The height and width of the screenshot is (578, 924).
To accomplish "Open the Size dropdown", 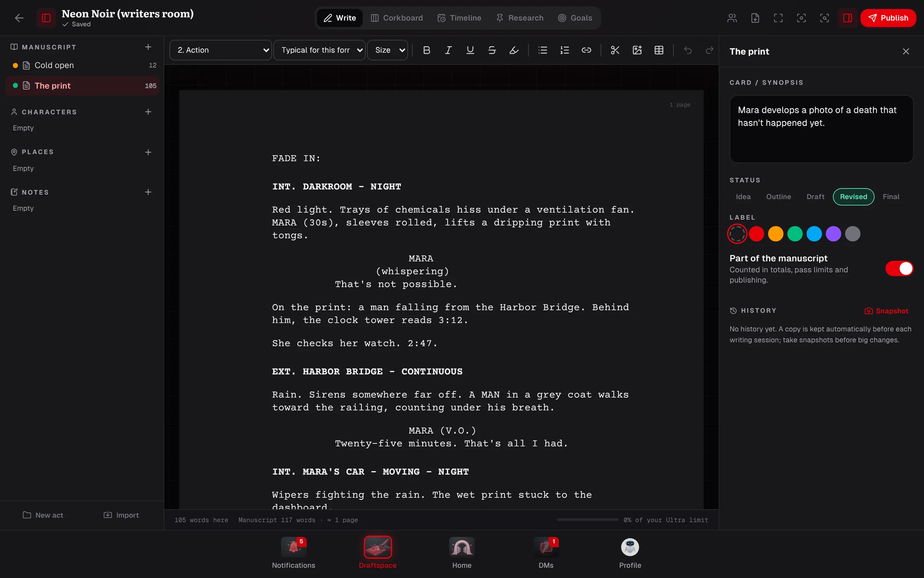I will click(387, 50).
